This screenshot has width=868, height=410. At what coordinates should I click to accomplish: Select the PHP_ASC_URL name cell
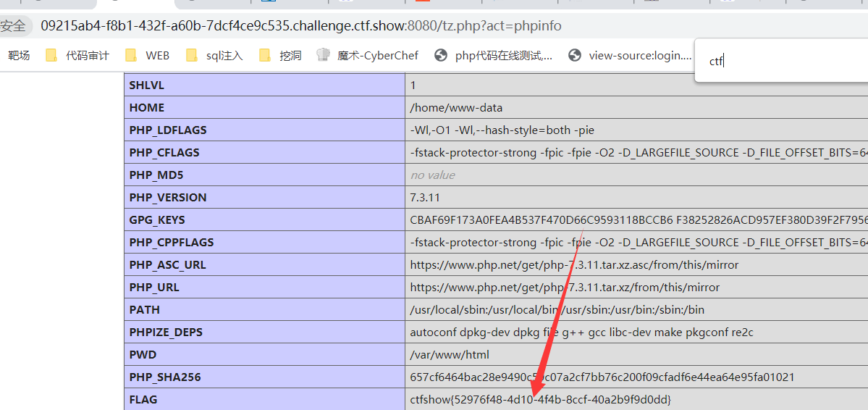pos(265,265)
